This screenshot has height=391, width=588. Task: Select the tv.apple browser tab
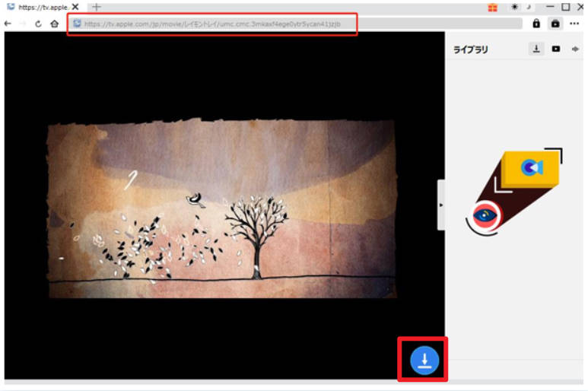[43, 7]
